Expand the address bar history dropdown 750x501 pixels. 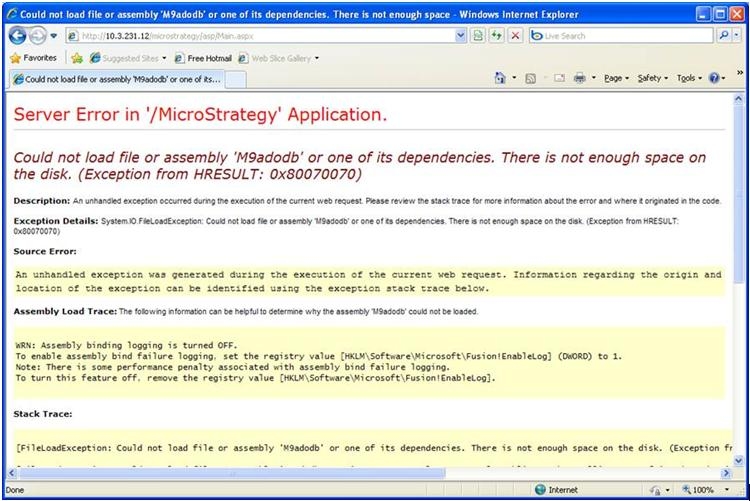pyautogui.click(x=461, y=36)
